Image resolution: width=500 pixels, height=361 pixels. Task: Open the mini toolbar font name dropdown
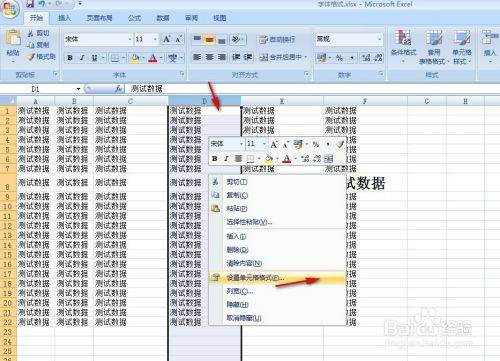[x=241, y=144]
